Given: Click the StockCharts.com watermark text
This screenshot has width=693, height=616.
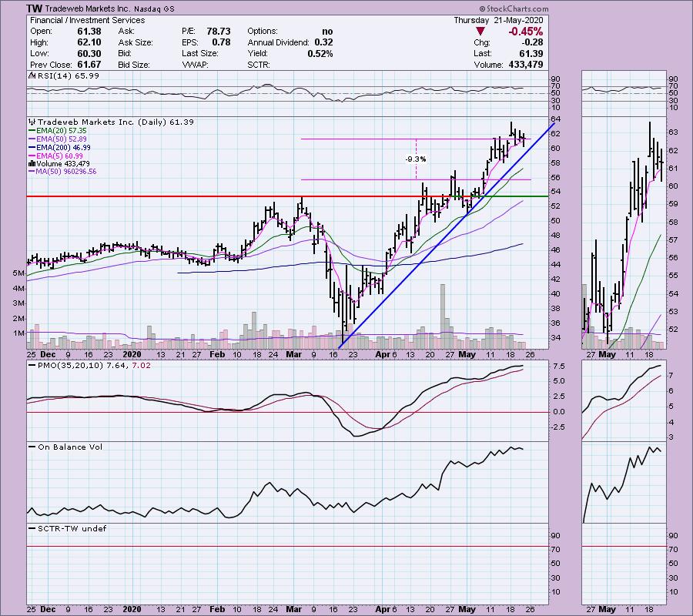Looking at the screenshot, I should (x=514, y=8).
